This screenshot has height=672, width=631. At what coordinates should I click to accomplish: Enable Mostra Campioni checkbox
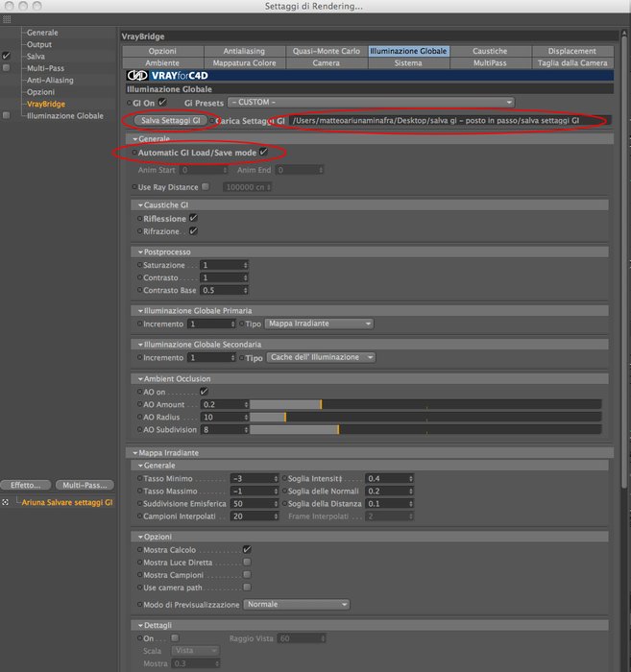[247, 574]
